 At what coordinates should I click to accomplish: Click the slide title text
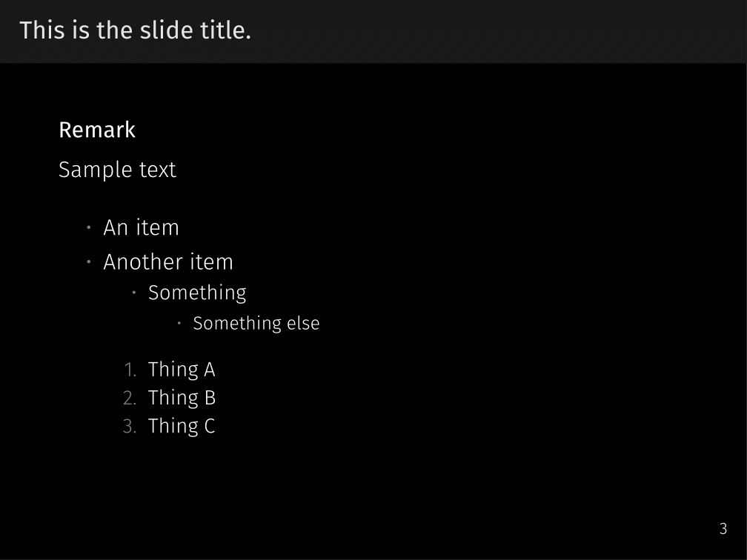tap(135, 30)
